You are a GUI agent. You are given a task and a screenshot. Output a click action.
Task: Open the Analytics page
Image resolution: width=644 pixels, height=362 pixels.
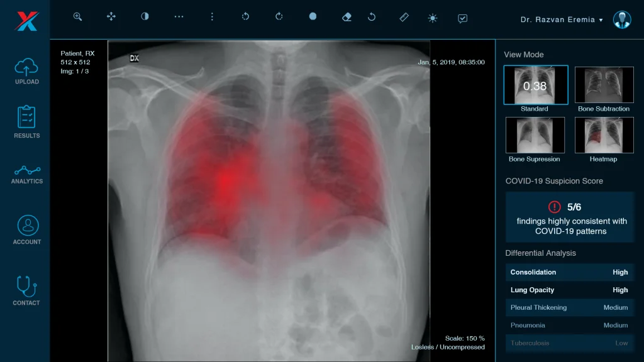point(26,175)
